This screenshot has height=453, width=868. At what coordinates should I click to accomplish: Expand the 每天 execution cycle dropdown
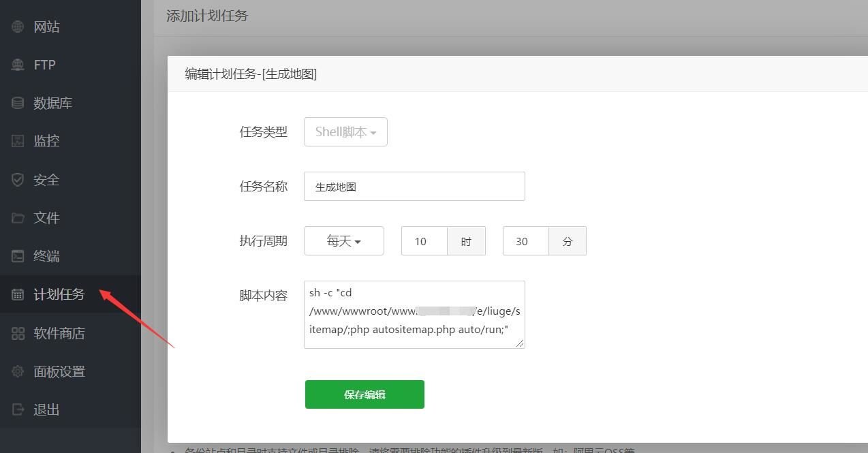[x=344, y=241]
